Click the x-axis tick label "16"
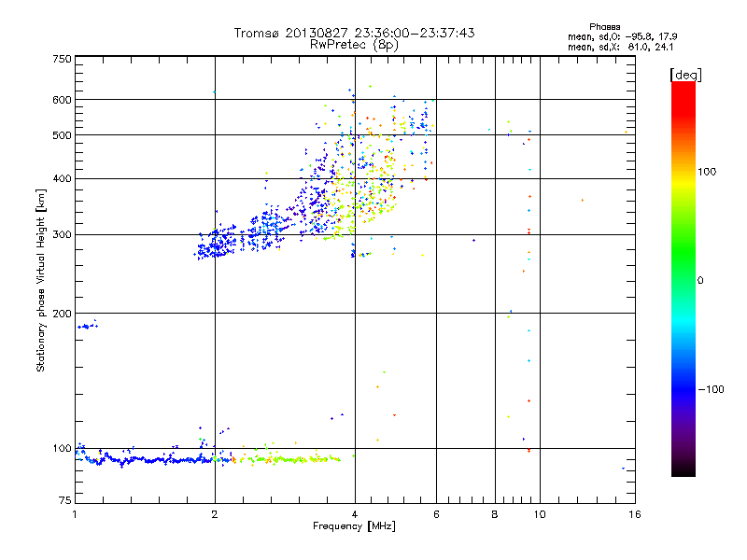The height and width of the screenshot is (560, 747). click(632, 514)
